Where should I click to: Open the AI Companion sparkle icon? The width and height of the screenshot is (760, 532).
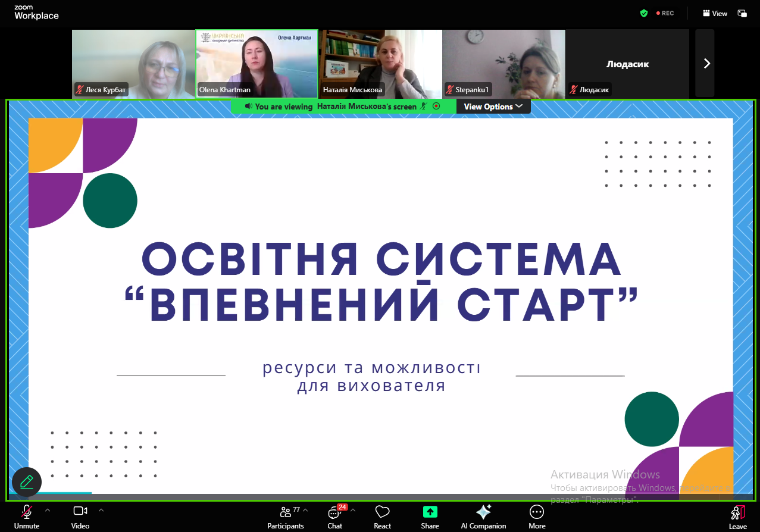coord(483,512)
